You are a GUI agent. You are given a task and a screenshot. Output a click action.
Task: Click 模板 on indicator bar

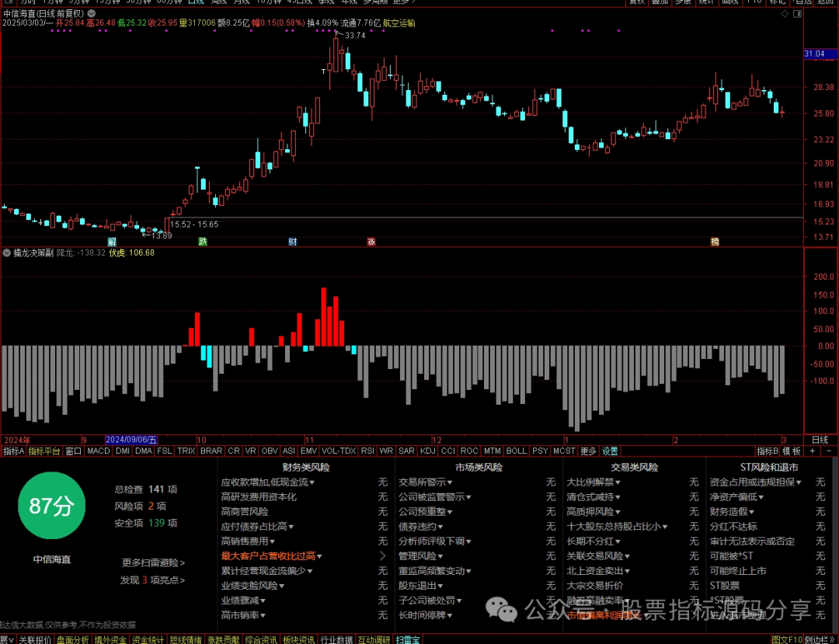(x=792, y=451)
